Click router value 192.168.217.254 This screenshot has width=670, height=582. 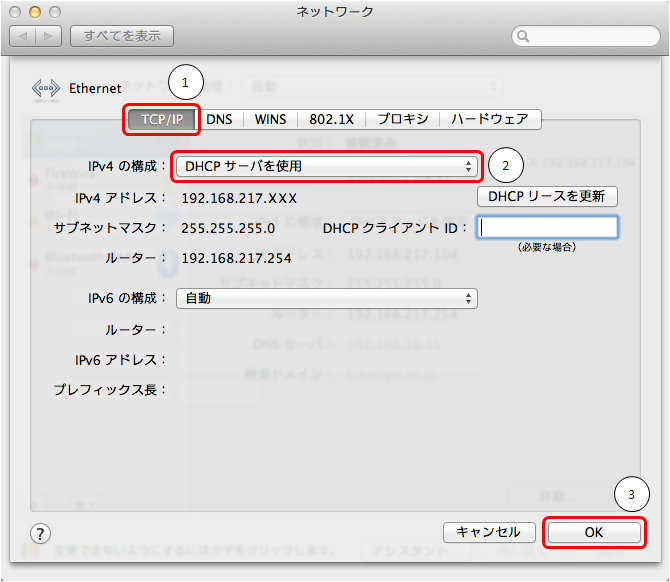tap(236, 258)
